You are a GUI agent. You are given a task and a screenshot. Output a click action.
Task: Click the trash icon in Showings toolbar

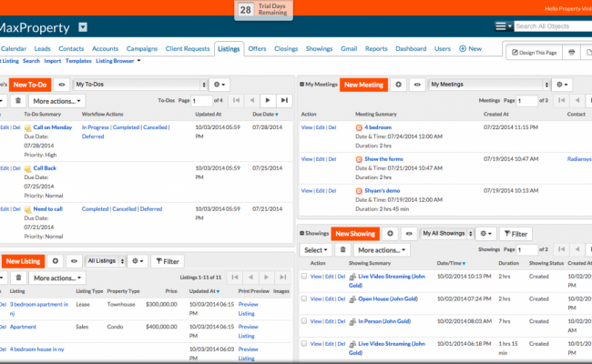[x=342, y=249]
